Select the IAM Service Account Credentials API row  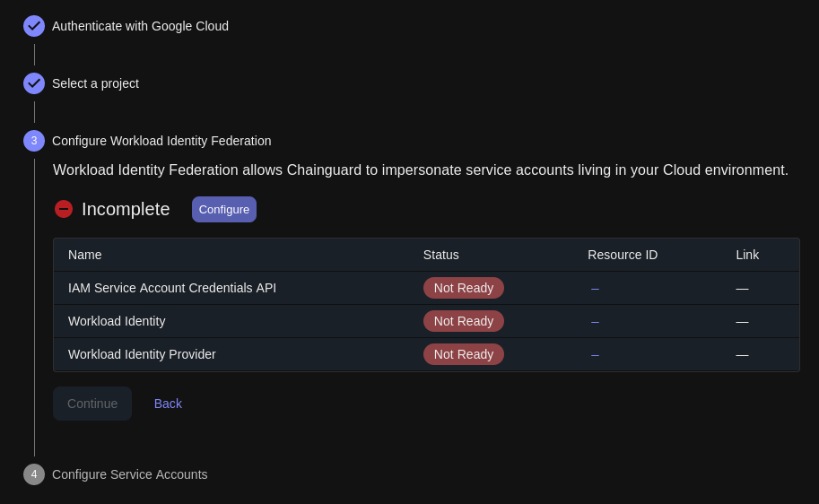pyautogui.click(x=426, y=288)
